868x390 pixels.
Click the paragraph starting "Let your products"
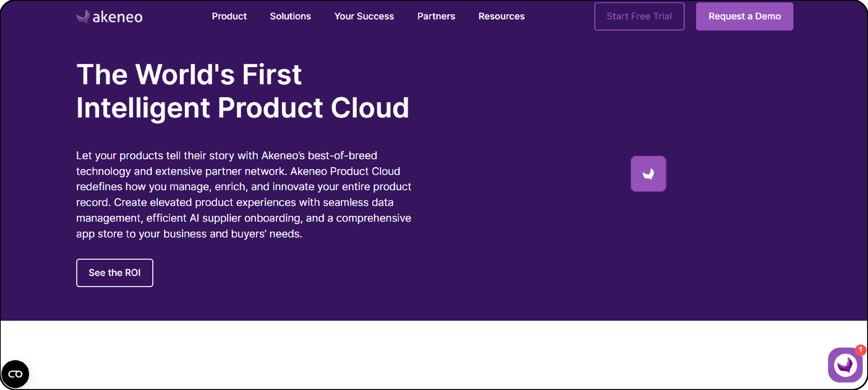(244, 195)
